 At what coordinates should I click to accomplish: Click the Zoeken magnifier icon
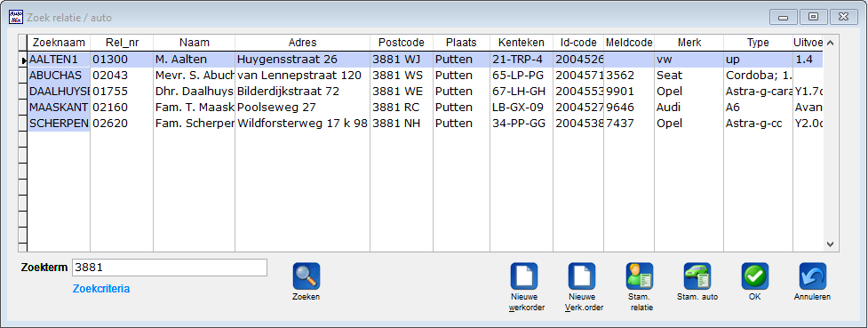[307, 276]
